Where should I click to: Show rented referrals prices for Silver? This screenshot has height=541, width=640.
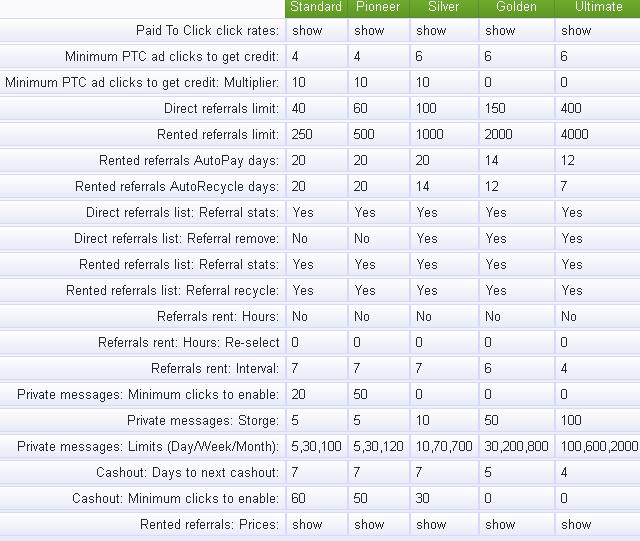click(431, 524)
